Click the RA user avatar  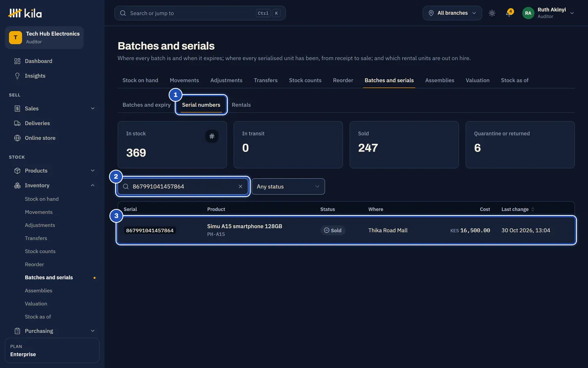pos(528,13)
